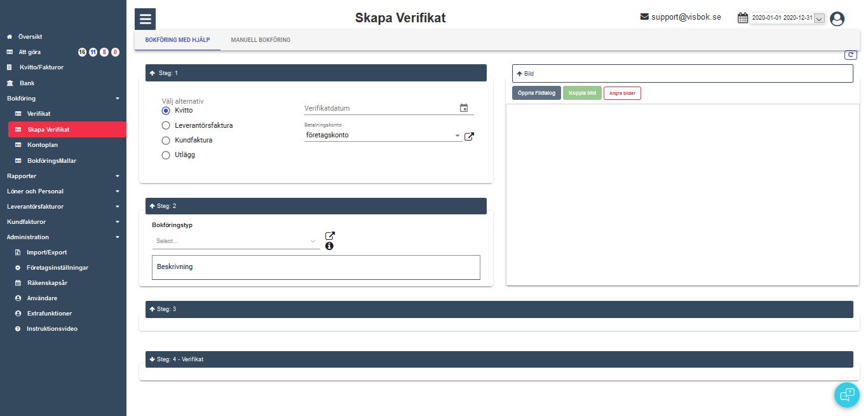Open external link icon beside Betalningskonto
This screenshot has height=416, width=868.
click(x=469, y=136)
